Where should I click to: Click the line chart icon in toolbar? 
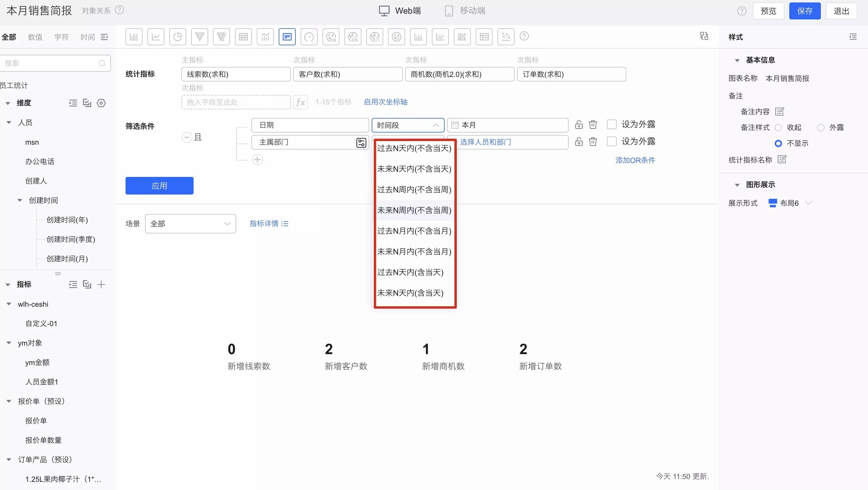156,36
